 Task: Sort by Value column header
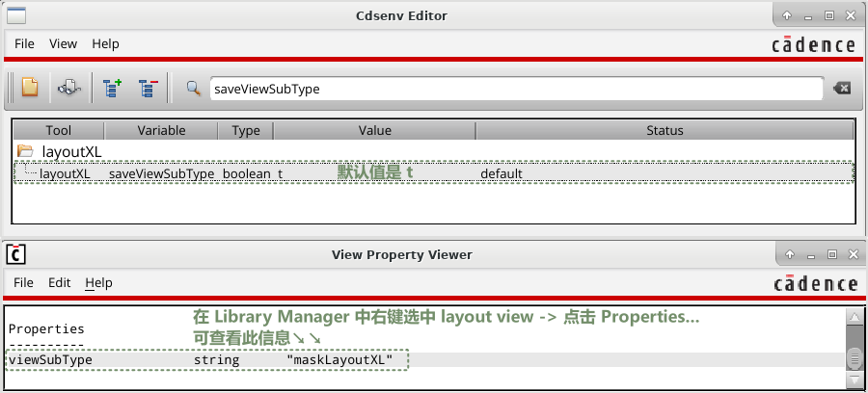375,130
